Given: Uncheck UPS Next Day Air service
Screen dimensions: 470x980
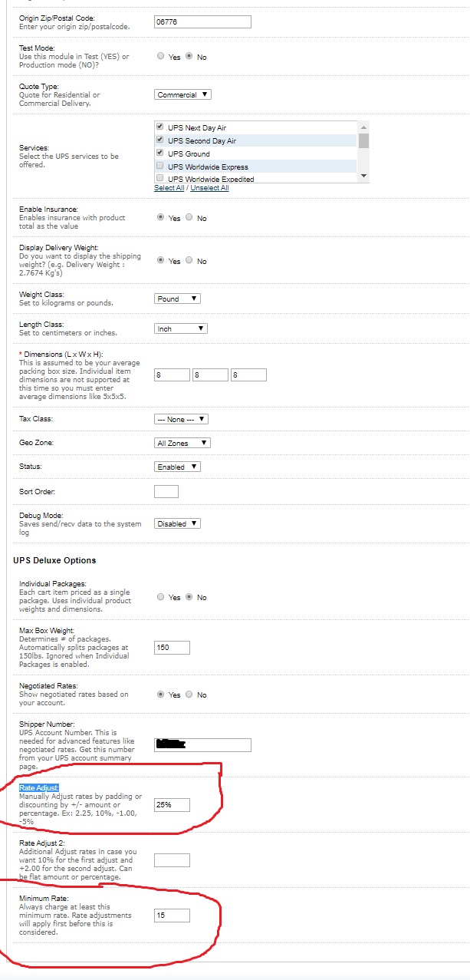Looking at the screenshot, I should point(159,127).
